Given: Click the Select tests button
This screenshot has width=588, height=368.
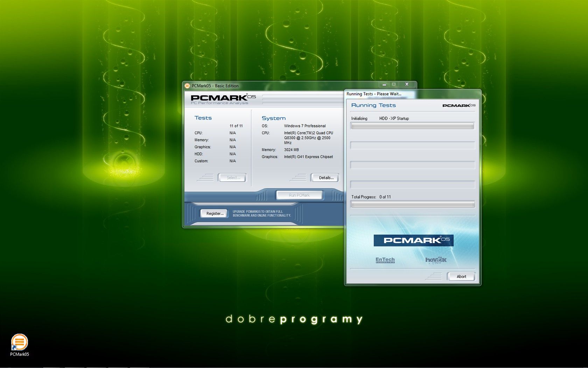Looking at the screenshot, I should pyautogui.click(x=233, y=178).
